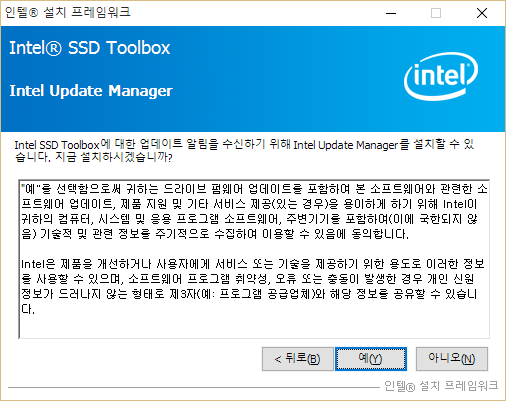Decline installation with 아니오(N) button

tap(452, 359)
